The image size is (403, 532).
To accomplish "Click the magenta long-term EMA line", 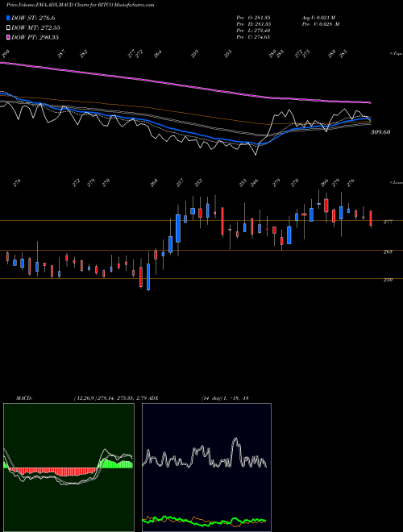I will 185,84.
